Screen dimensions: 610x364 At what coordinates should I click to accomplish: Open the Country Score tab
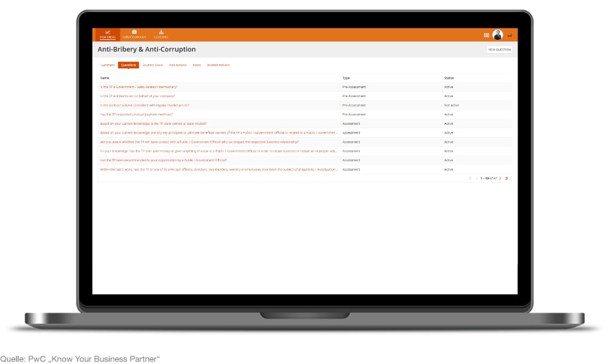[x=152, y=65]
